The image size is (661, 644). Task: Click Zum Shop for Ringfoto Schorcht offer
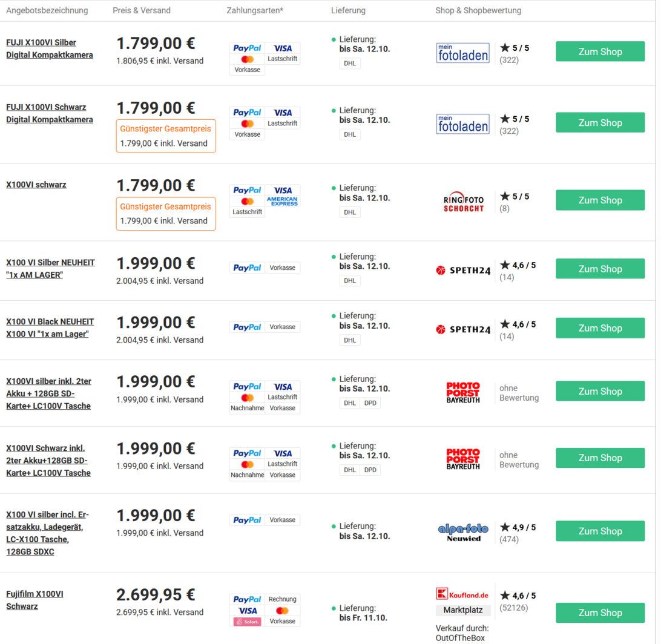click(x=600, y=200)
